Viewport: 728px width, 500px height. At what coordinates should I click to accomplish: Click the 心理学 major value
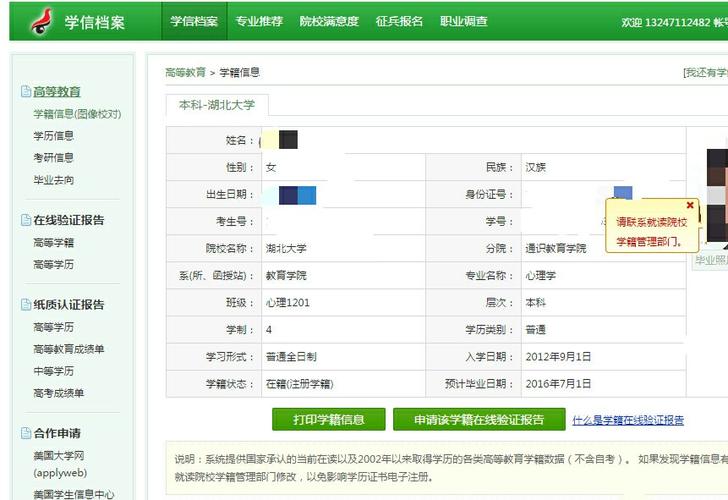tap(540, 275)
